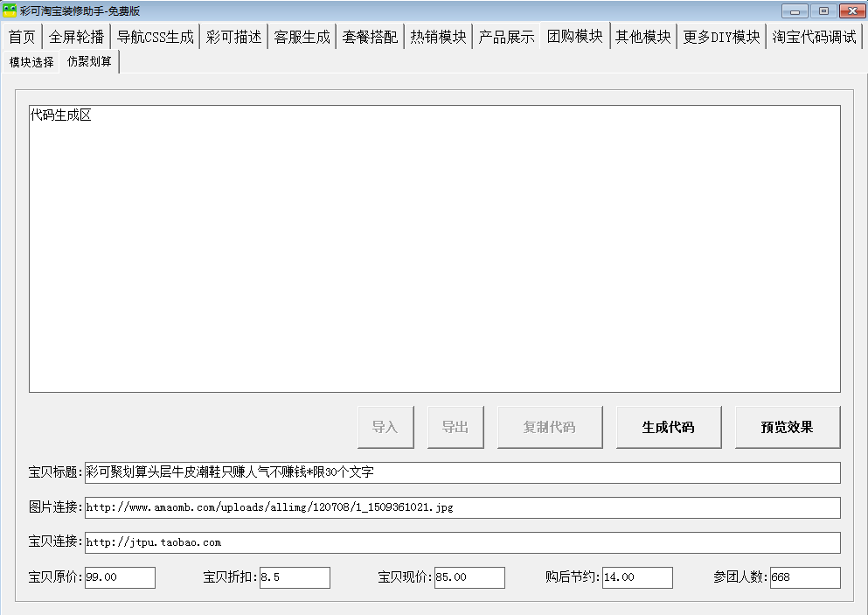The height and width of the screenshot is (615, 868).
Task: Click the 宝贝折扣 discount field
Action: pyautogui.click(x=295, y=577)
